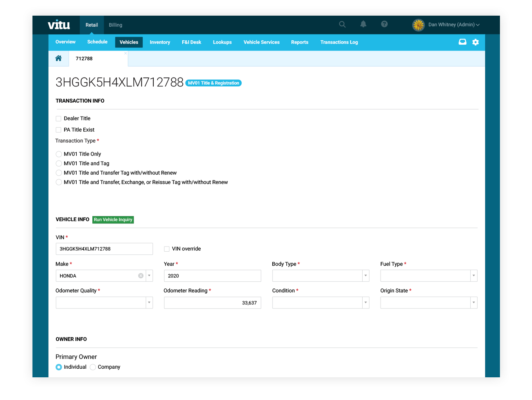532x400 pixels.
Task: Open settings gear icon
Action: pyautogui.click(x=475, y=42)
